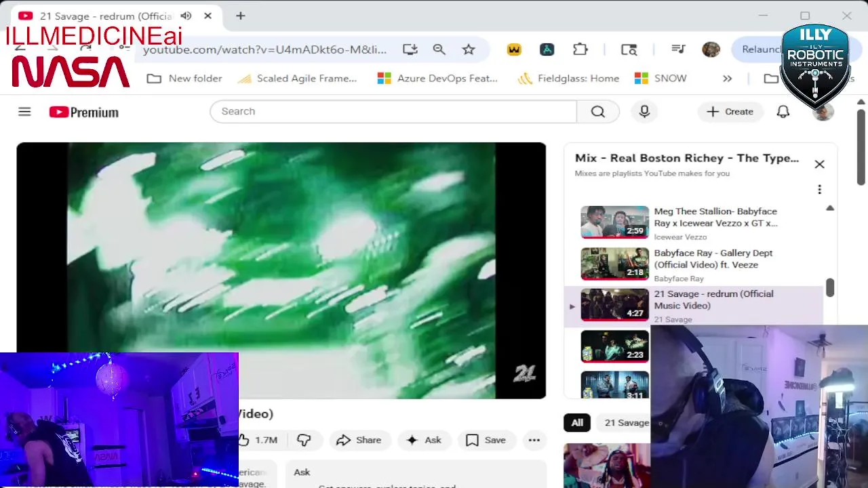Share the video
The height and width of the screenshot is (488, 868).
click(359, 440)
